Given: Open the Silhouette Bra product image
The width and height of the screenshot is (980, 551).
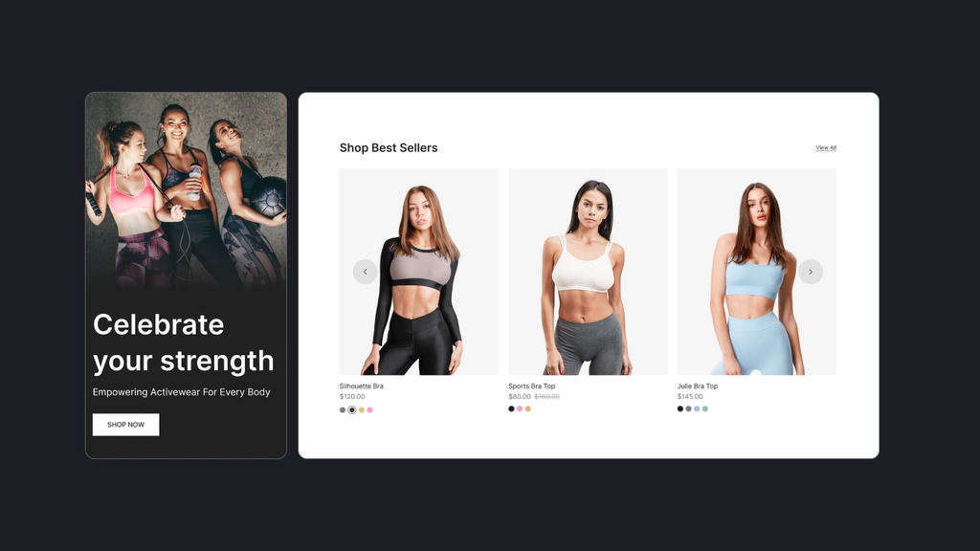Looking at the screenshot, I should click(x=419, y=272).
